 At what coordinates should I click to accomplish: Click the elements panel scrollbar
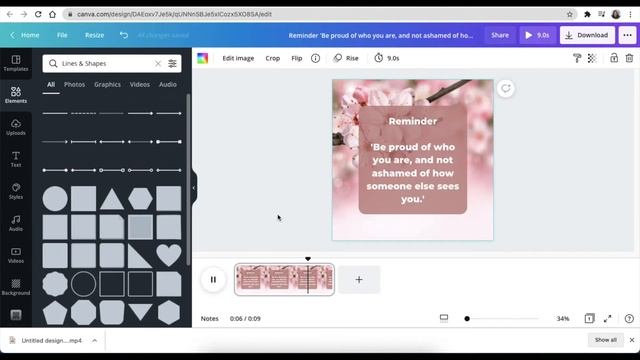[188, 180]
